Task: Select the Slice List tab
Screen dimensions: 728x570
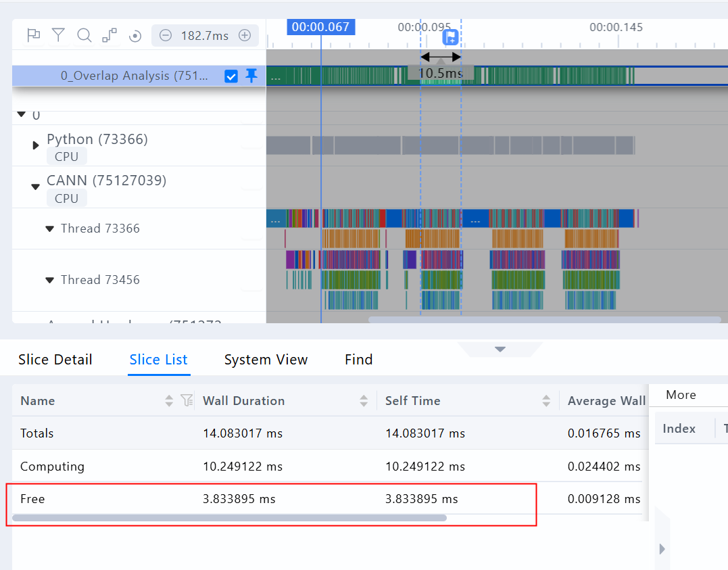Action: point(158,360)
